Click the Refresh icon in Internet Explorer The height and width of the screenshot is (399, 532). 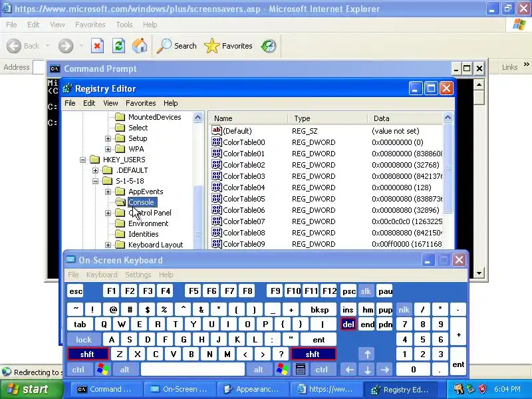(119, 46)
